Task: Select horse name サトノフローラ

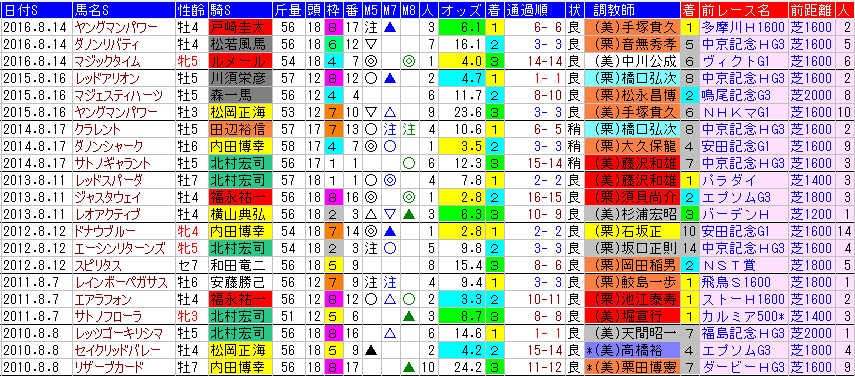Action: (107, 316)
